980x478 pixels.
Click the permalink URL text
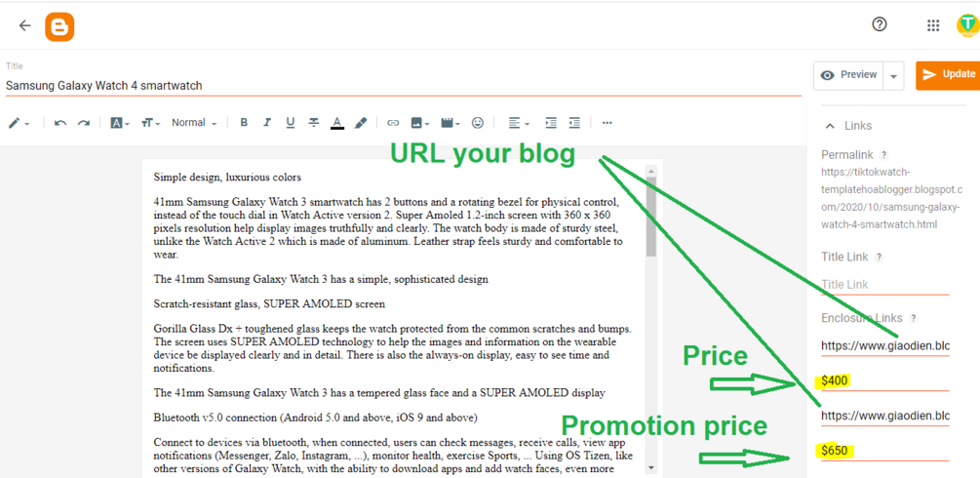coord(892,198)
